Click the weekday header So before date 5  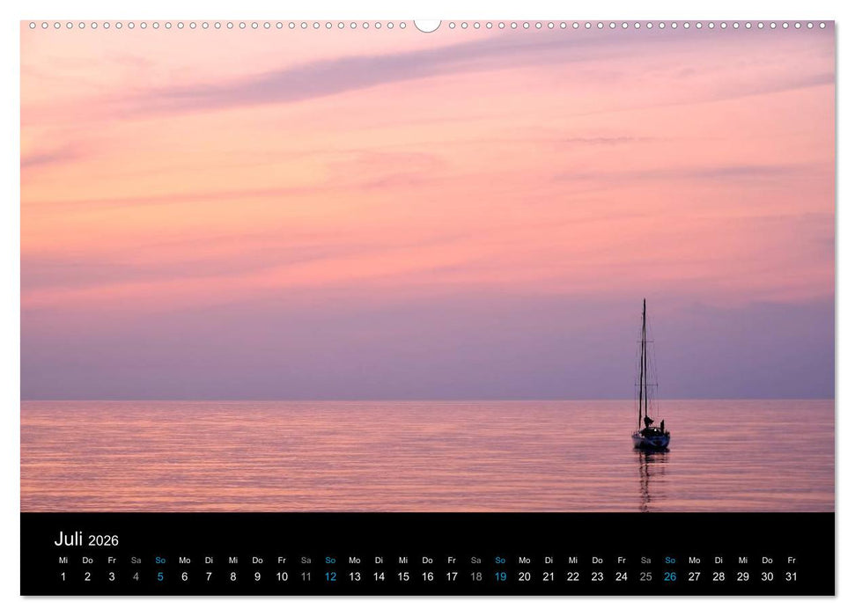pos(159,559)
